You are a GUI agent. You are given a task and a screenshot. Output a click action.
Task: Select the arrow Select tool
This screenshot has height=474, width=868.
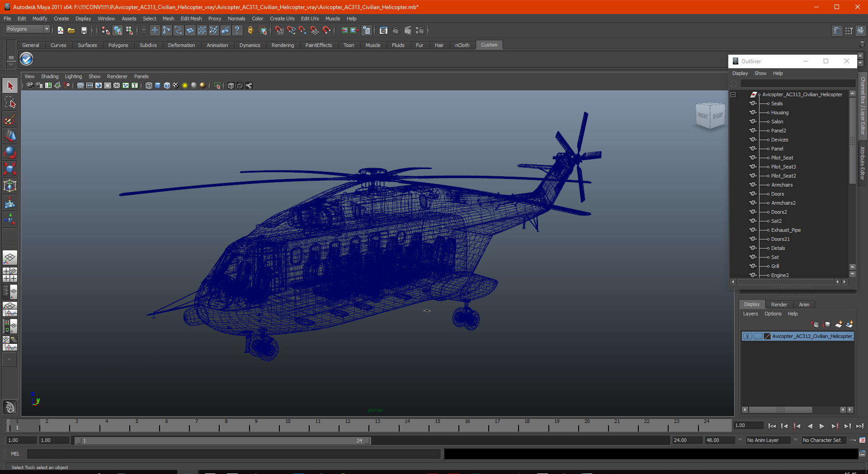tap(10, 86)
